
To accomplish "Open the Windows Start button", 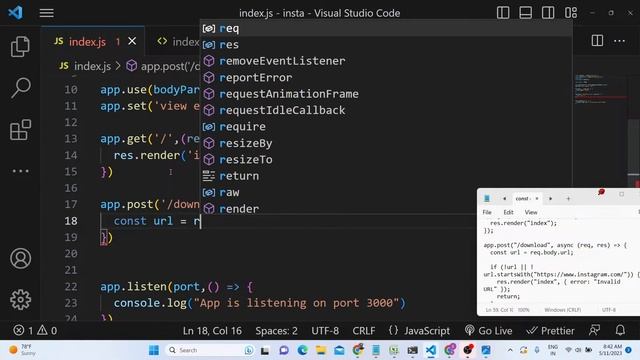I will 154,350.
